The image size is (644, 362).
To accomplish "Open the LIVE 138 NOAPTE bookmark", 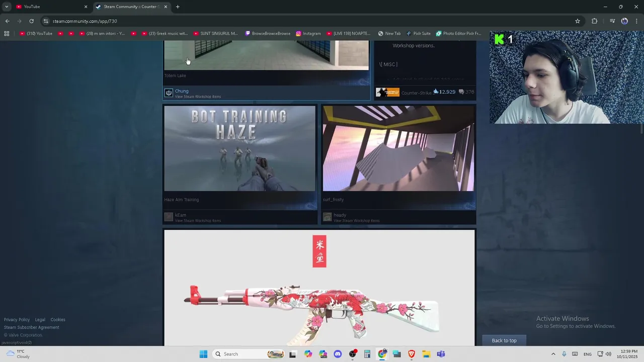I will (348, 34).
